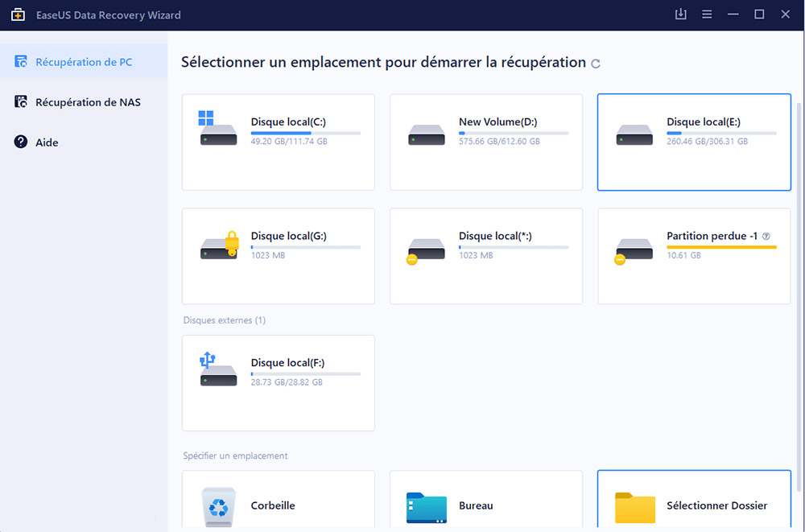
Task: Maximize the EaseUS window
Action: [x=759, y=14]
